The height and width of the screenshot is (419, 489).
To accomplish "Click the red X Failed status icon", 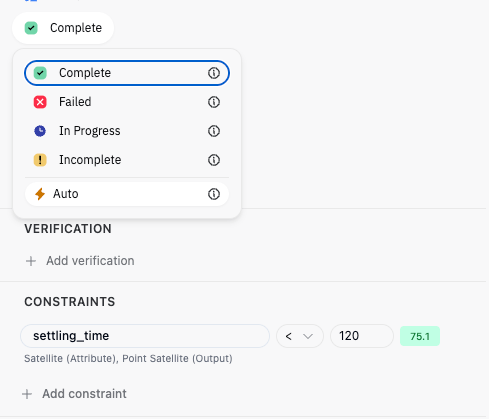I will click(x=40, y=102).
